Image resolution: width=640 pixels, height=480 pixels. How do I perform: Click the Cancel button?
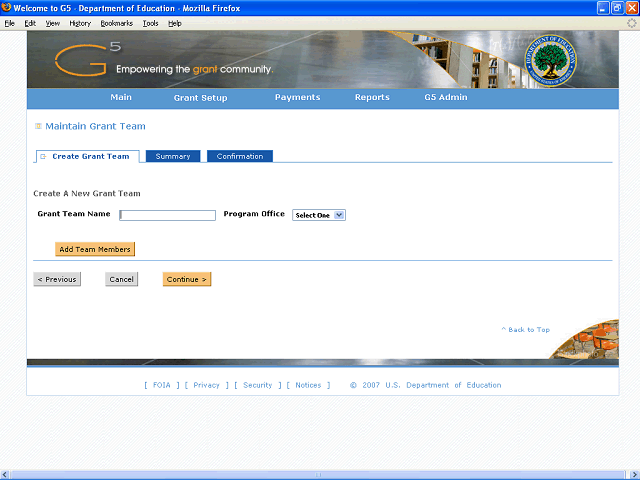pyautogui.click(x=122, y=279)
